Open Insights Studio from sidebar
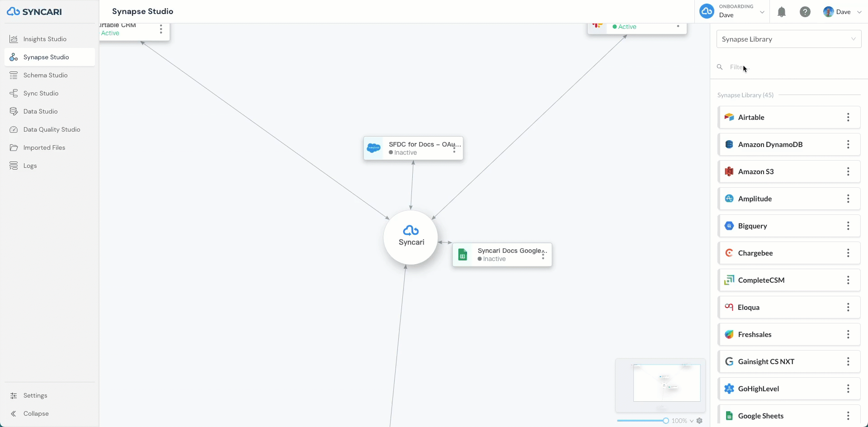Viewport: 868px width, 427px height. (x=49, y=39)
